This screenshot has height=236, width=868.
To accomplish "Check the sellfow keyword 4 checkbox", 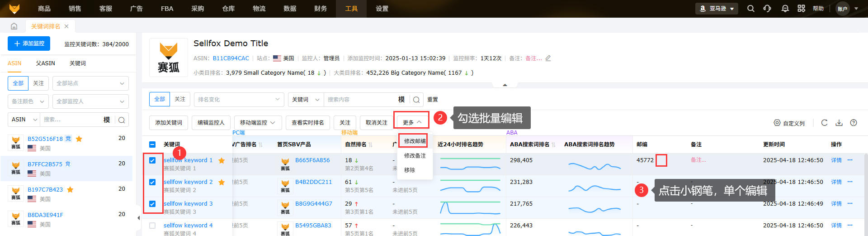I will [x=152, y=226].
